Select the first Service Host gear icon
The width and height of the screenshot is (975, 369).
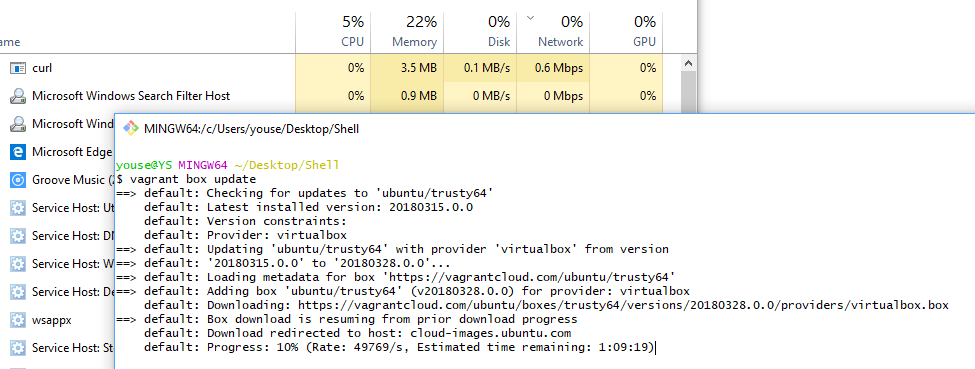pos(18,208)
